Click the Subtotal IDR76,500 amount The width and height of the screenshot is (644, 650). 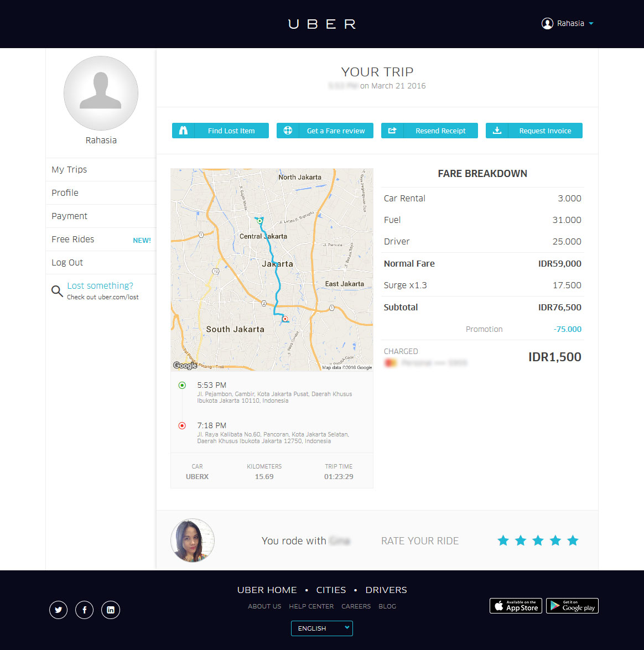[559, 307]
